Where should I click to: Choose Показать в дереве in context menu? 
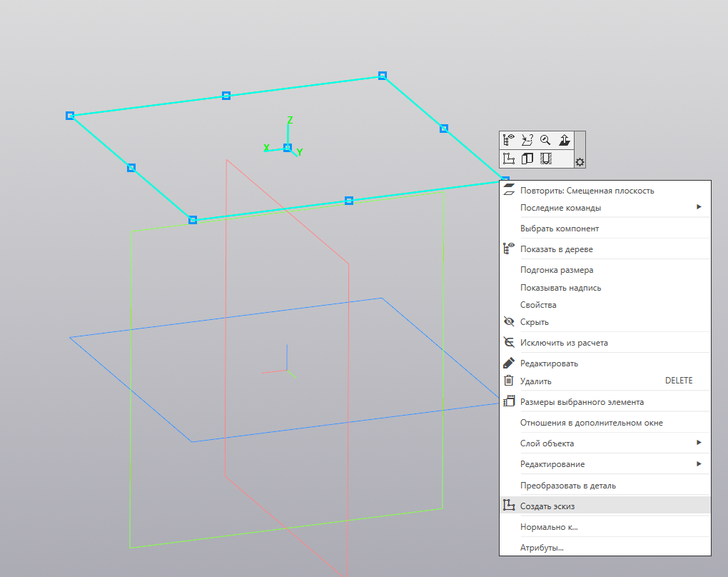tap(605, 249)
